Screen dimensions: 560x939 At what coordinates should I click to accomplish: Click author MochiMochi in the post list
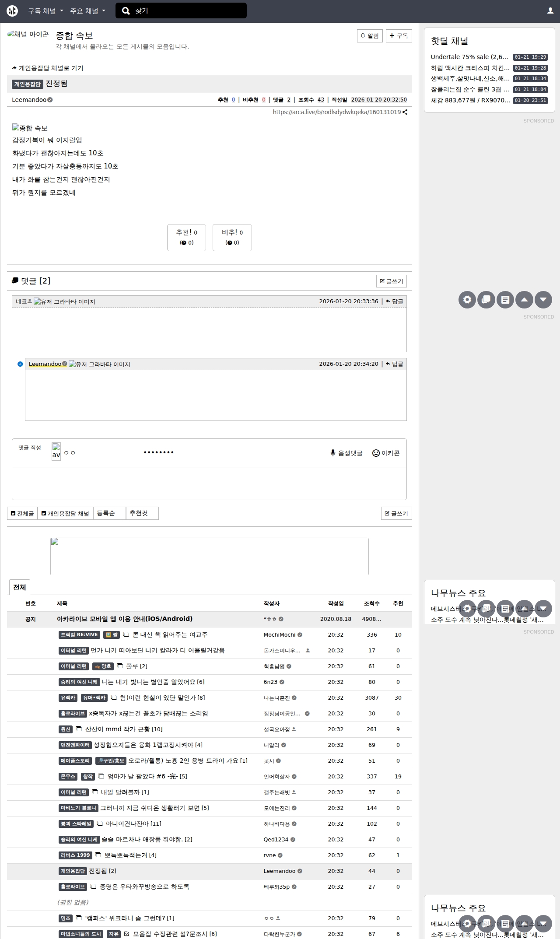(279, 634)
